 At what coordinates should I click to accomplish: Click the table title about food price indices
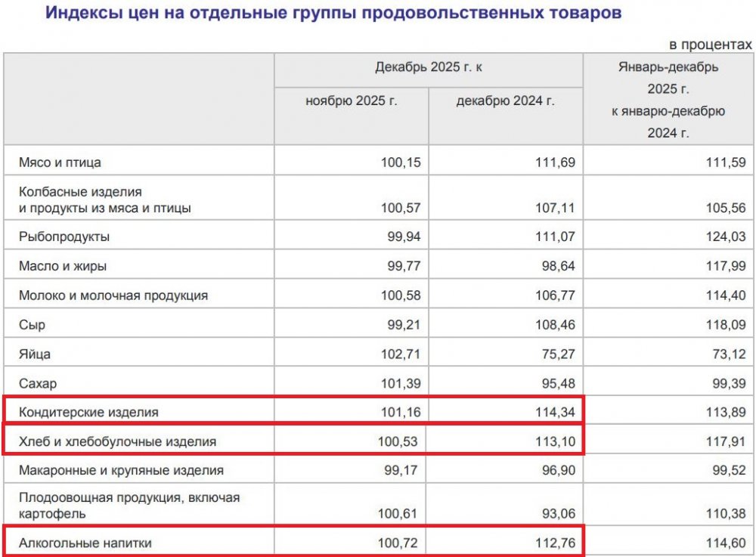[x=333, y=14]
